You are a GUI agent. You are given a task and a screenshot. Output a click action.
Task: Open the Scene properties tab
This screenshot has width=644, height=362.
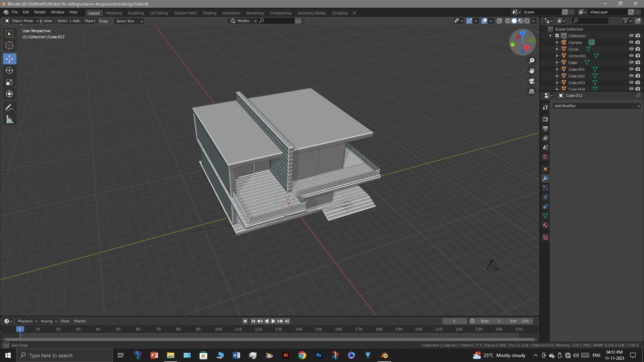(545, 147)
